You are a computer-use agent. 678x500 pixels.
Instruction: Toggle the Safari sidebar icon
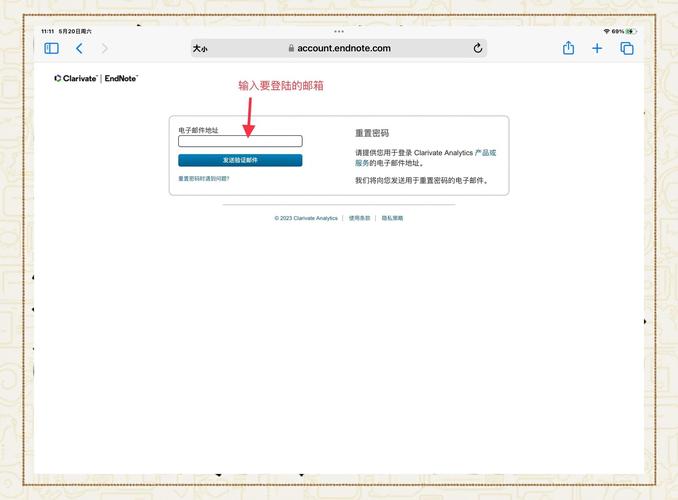(x=51, y=48)
